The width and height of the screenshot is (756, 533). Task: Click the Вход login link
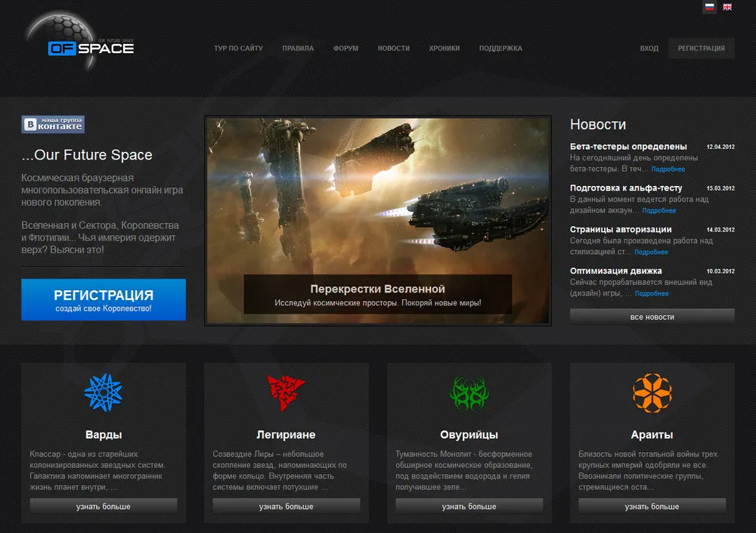coord(649,48)
